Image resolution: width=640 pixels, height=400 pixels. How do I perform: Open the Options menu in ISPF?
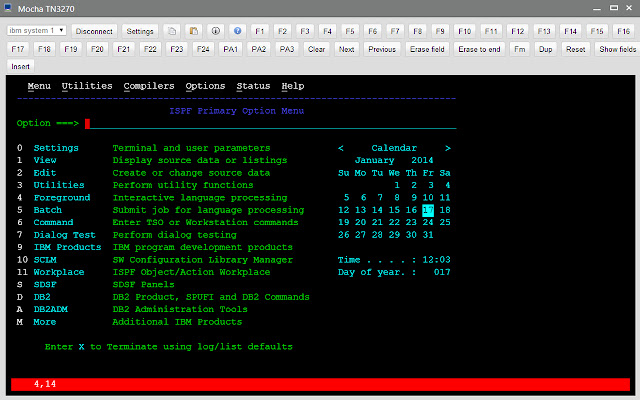coord(205,86)
